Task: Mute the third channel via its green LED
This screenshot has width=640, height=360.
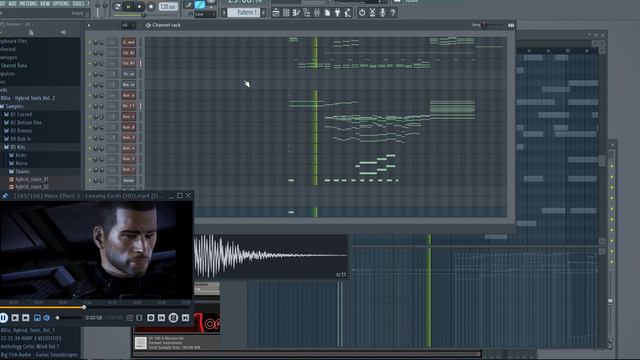Action: click(90, 63)
